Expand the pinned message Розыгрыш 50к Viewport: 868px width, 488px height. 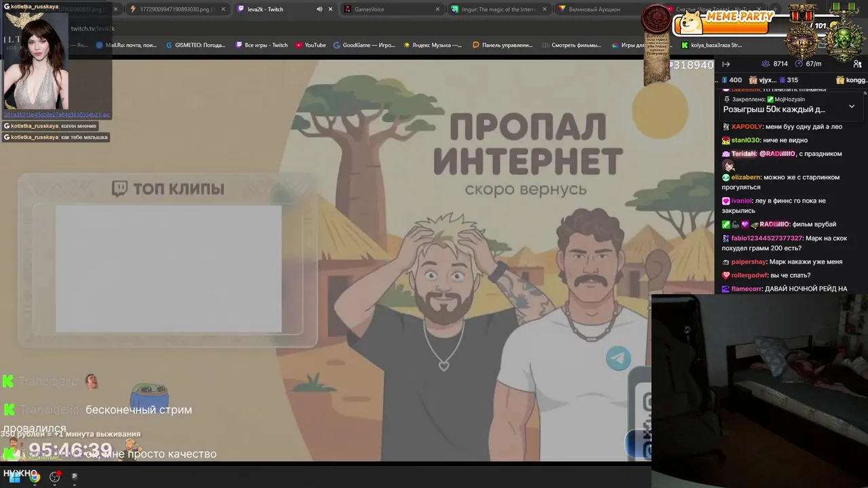point(852,106)
